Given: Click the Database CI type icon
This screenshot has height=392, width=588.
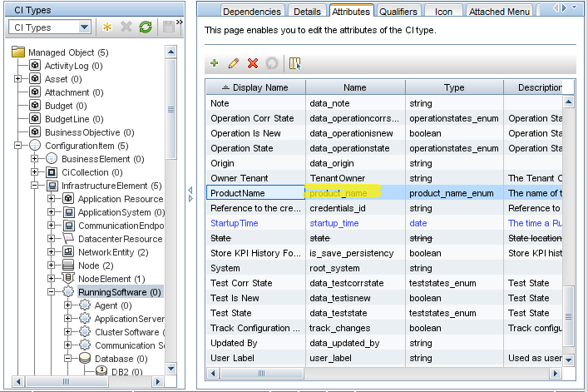Looking at the screenshot, I should 85,359.
